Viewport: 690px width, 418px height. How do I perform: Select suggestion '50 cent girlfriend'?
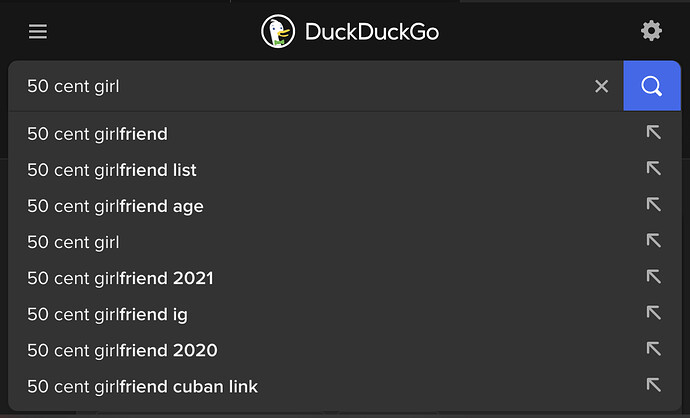coord(345,134)
